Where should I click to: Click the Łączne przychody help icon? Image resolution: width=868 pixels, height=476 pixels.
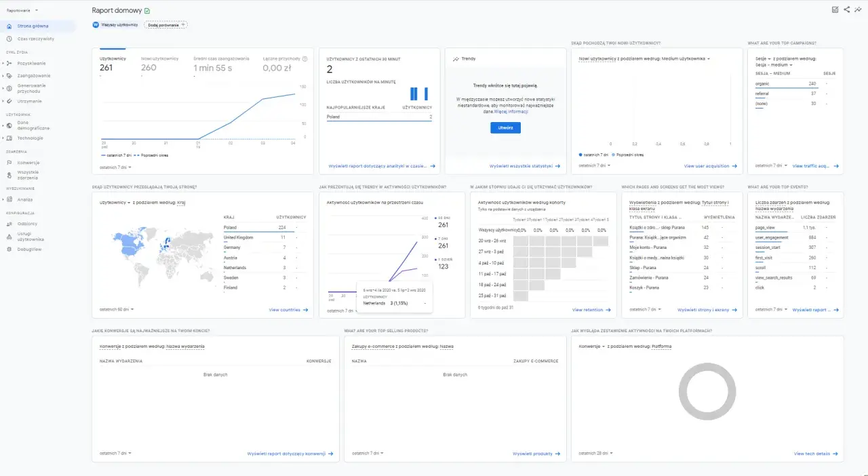304,59
